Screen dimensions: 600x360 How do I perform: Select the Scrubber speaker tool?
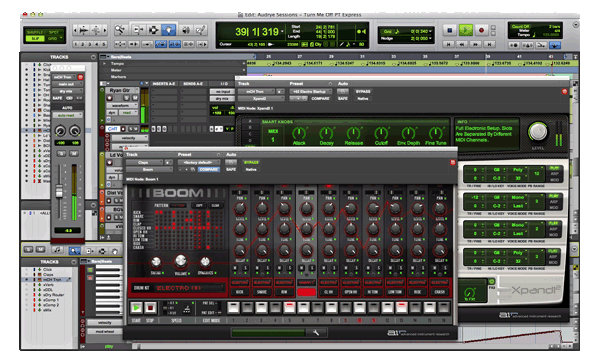[186, 29]
